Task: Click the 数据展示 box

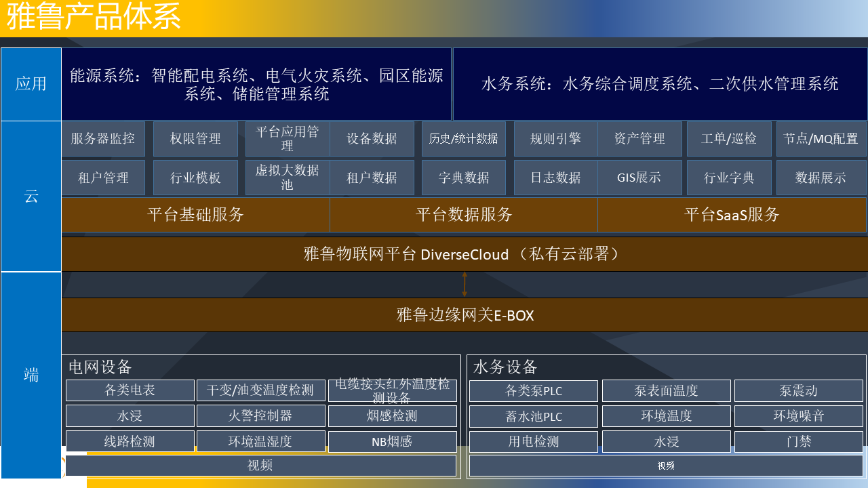Action: tap(821, 178)
